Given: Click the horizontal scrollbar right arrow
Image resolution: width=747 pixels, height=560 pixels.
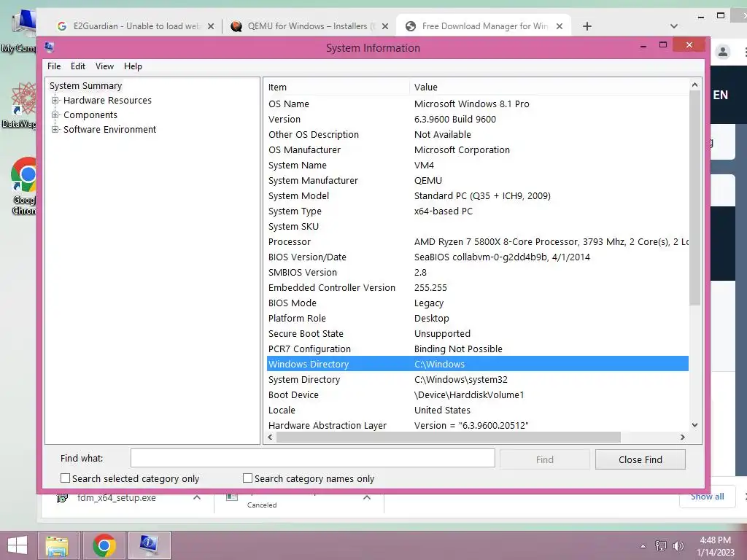Looking at the screenshot, I should (x=683, y=437).
